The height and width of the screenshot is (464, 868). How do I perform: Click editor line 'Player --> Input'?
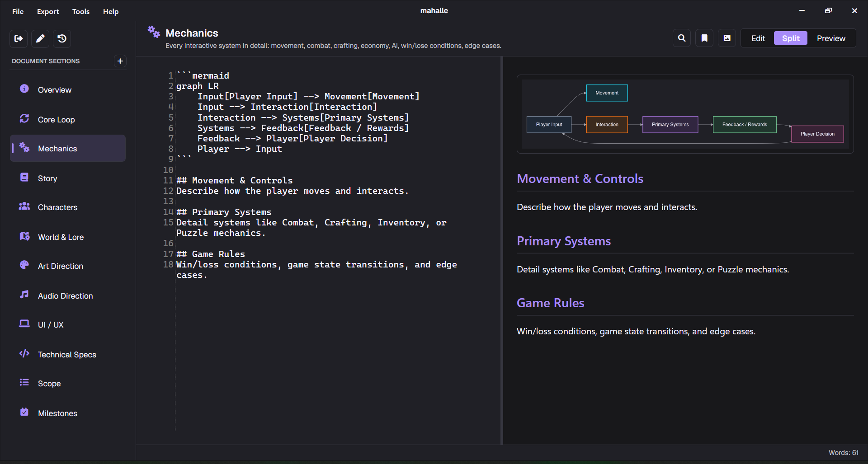[x=240, y=149]
